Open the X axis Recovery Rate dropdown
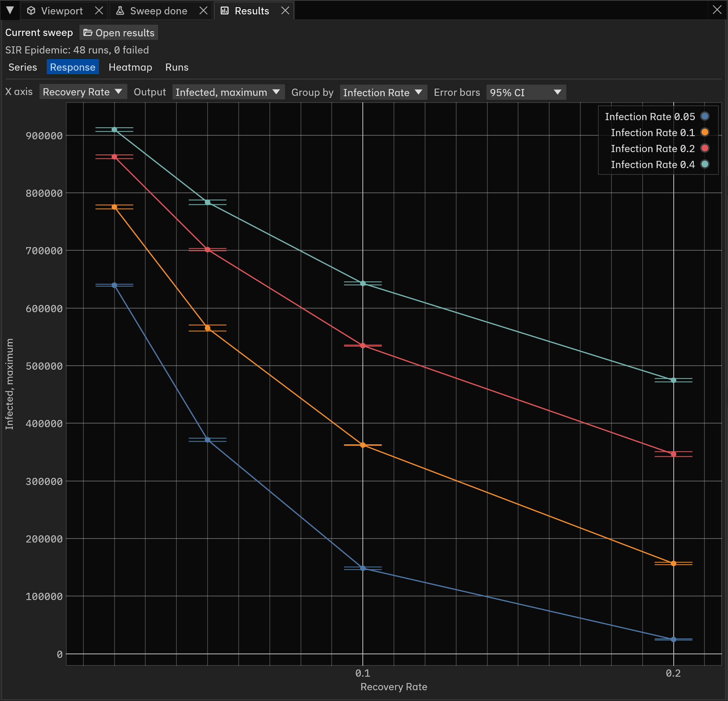728x701 pixels. tap(83, 92)
